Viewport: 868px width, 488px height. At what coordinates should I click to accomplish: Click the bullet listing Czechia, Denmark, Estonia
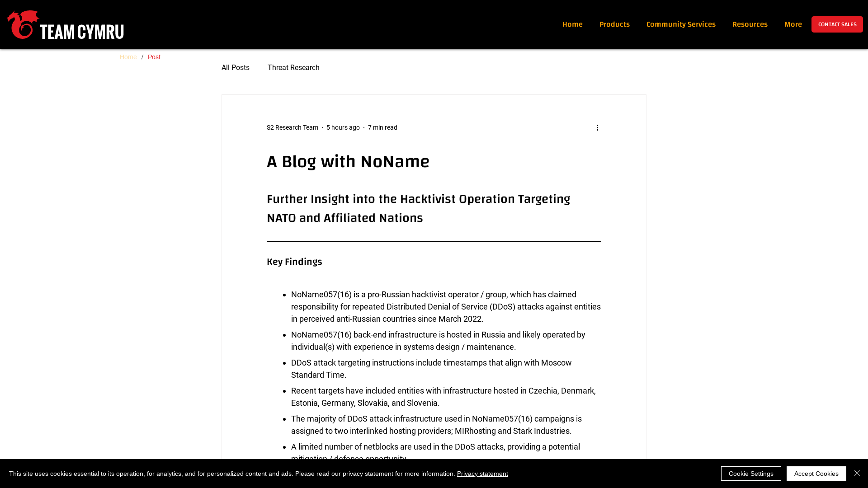443,397
